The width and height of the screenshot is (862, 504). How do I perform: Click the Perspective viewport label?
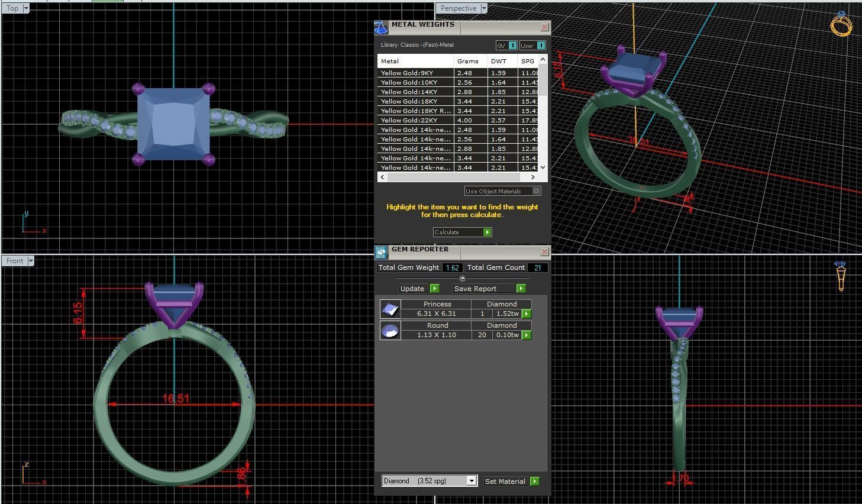[x=459, y=8]
